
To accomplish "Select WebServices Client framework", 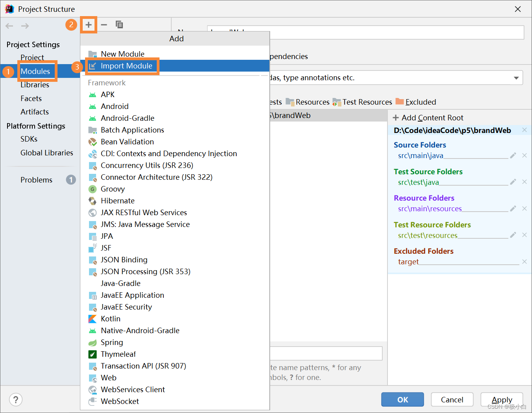I will [x=175, y=389].
